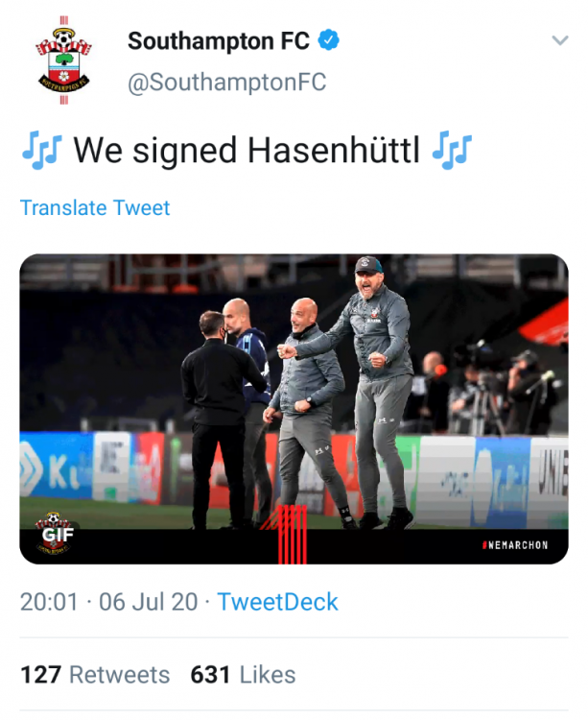This screenshot has height=720, width=588.
Task: Click the blue verified badge
Action: click(329, 40)
